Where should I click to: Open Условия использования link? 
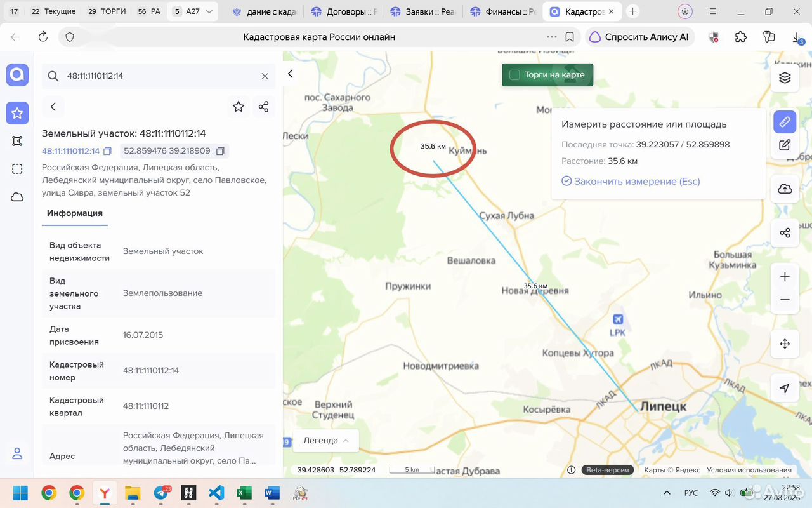coord(749,470)
